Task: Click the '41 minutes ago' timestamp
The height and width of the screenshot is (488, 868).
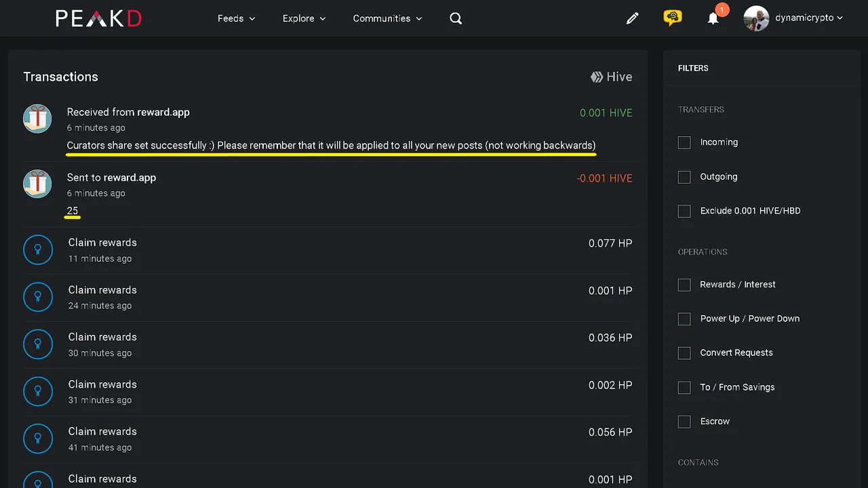Action: tap(100, 447)
